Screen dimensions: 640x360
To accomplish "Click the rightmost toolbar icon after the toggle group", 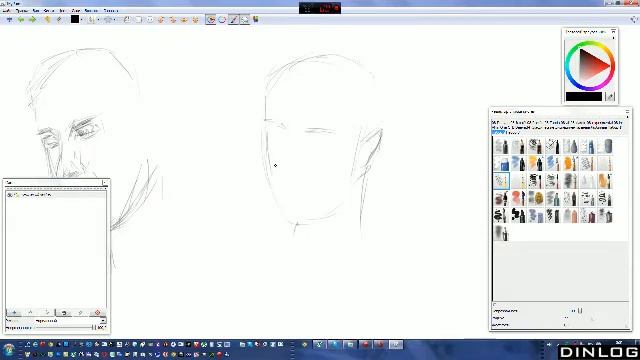I will pyautogui.click(x=256, y=19).
